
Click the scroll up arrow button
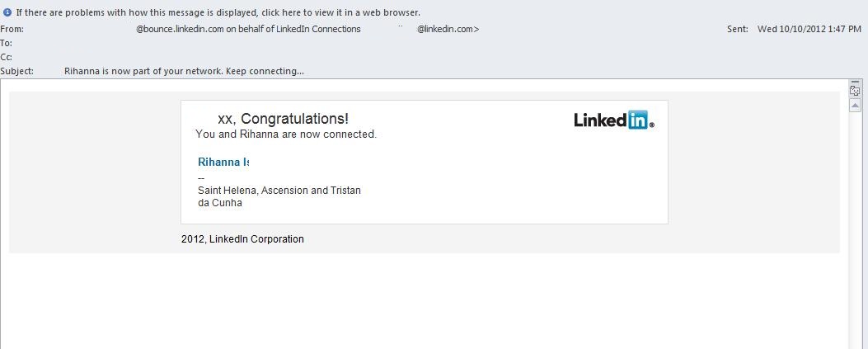(855, 106)
